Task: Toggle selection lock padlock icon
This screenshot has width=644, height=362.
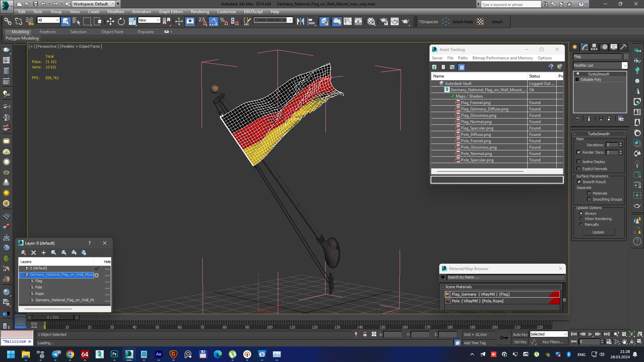Action: [x=365, y=334]
